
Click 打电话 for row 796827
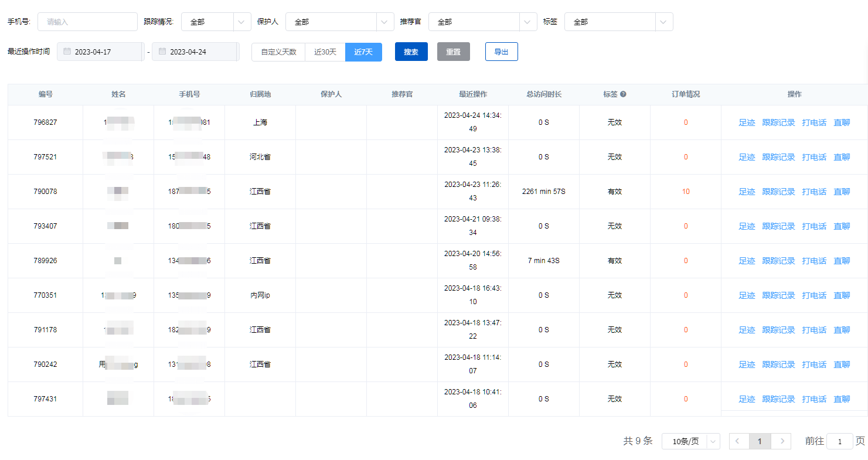click(814, 122)
